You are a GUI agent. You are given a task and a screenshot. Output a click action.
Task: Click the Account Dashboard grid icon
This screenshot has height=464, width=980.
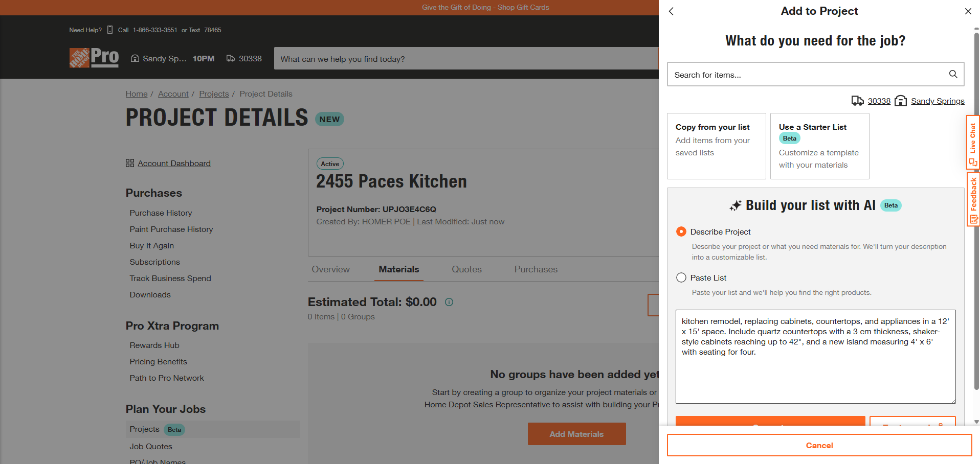point(130,163)
